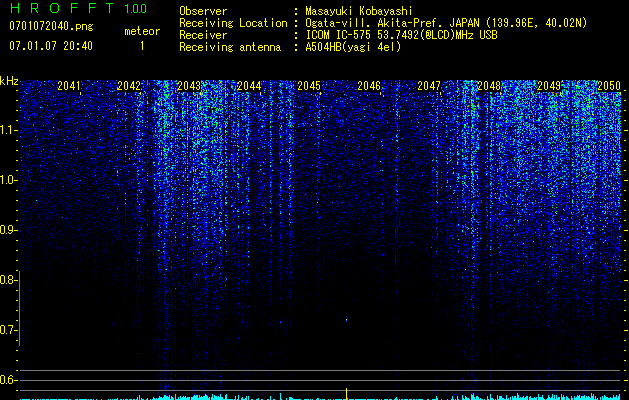Select receiver text ICOM IC-575 53.7492 MHz USB
The width and height of the screenshot is (629, 400).
[401, 35]
